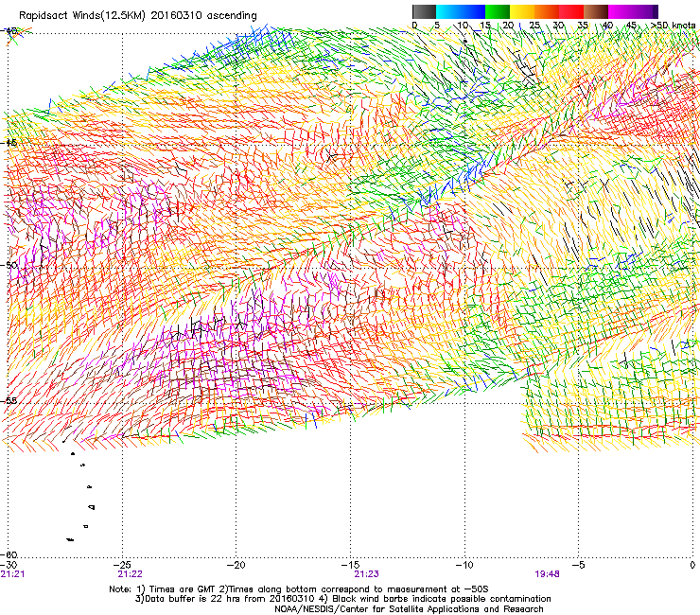Click the longitude label '0'

tap(692, 565)
